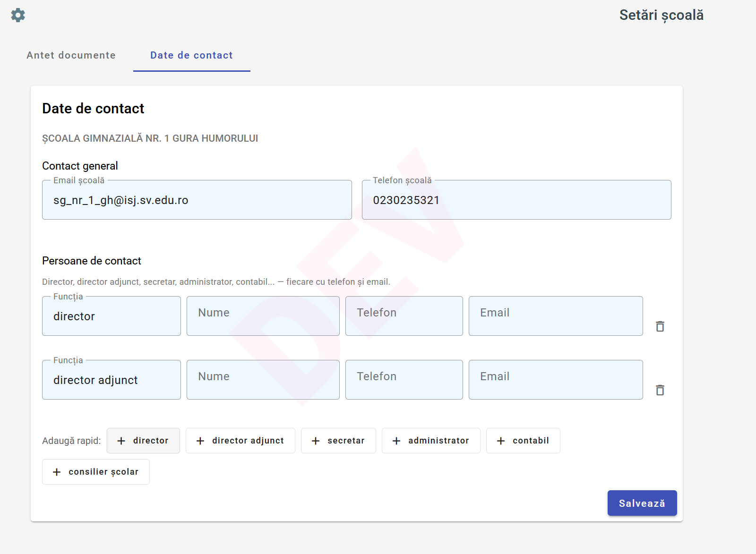Quick-add a consilier școlar contact
756x554 pixels.
coord(96,472)
